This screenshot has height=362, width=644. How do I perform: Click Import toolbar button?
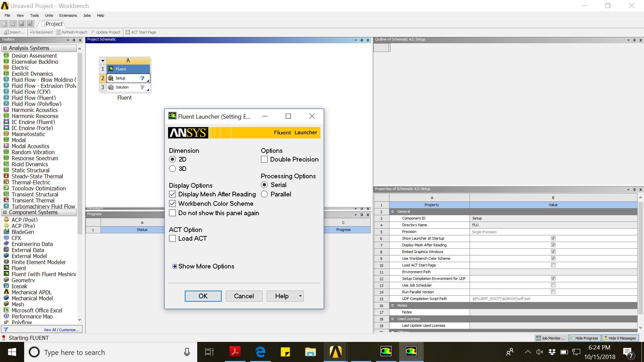coord(14,32)
